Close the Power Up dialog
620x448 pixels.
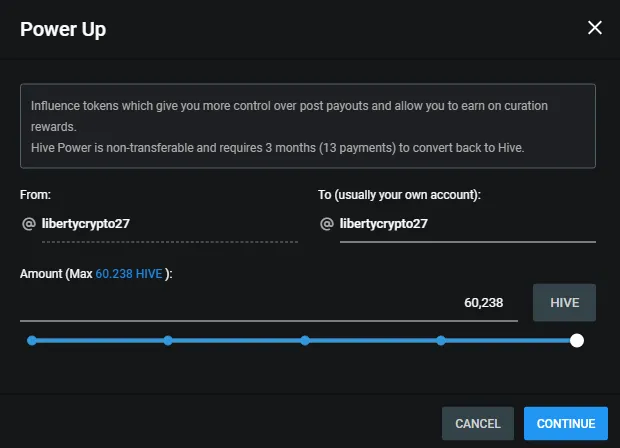pos(595,28)
